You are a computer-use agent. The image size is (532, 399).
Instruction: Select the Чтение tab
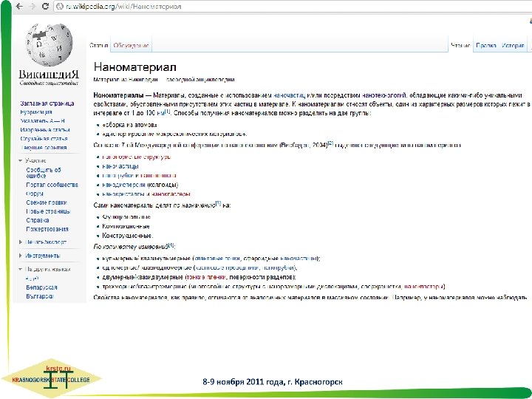pyautogui.click(x=460, y=46)
